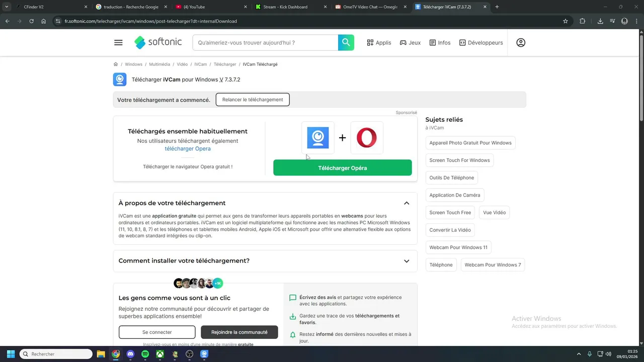Show hidden system tray icons
The height and width of the screenshot is (362, 644).
pyautogui.click(x=579, y=354)
